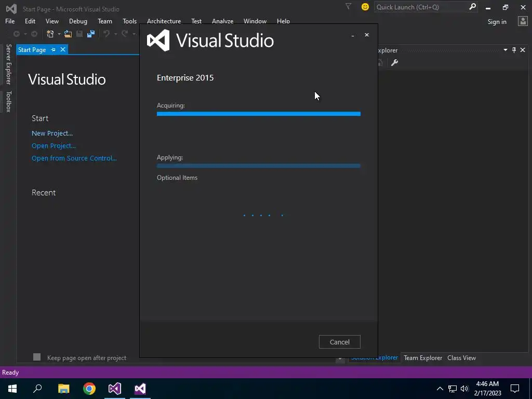Click the volume speaker icon in system tray
The height and width of the screenshot is (399, 532).
464,389
